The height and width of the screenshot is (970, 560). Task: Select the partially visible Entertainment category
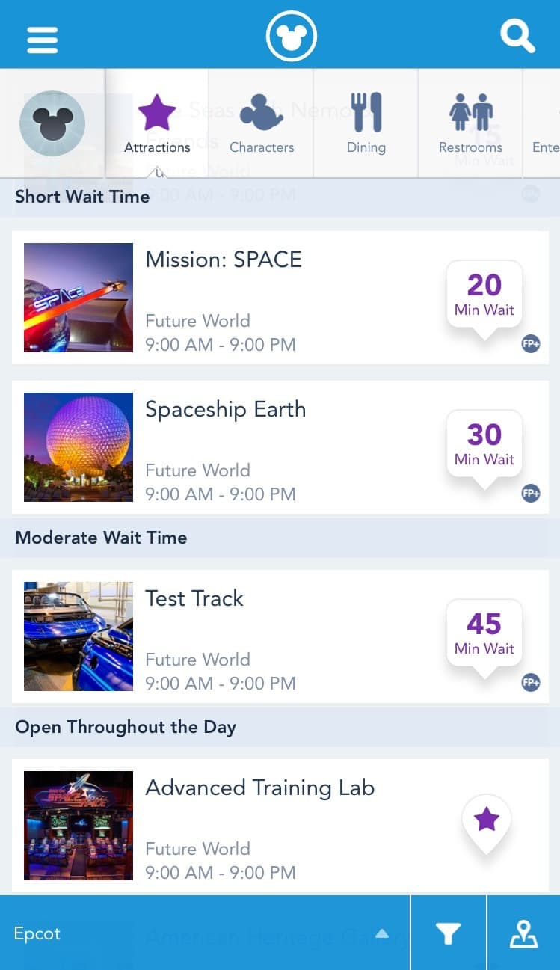click(x=544, y=123)
